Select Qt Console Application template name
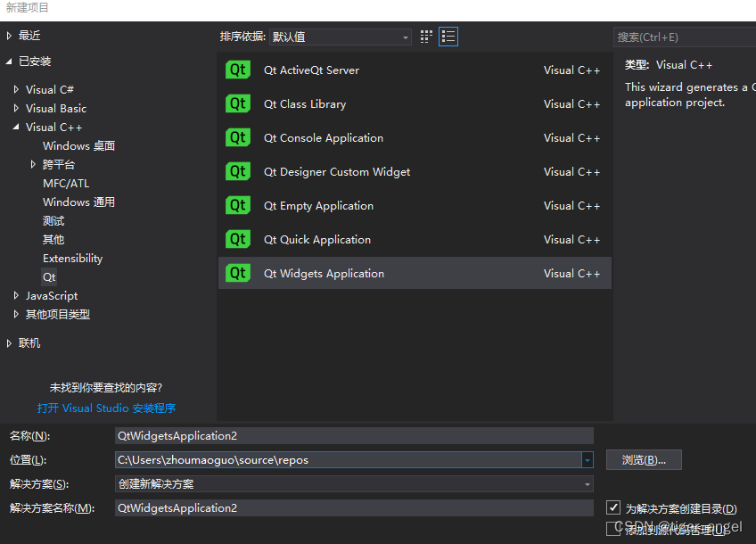Image resolution: width=756 pixels, height=544 pixels. pyautogui.click(x=324, y=138)
